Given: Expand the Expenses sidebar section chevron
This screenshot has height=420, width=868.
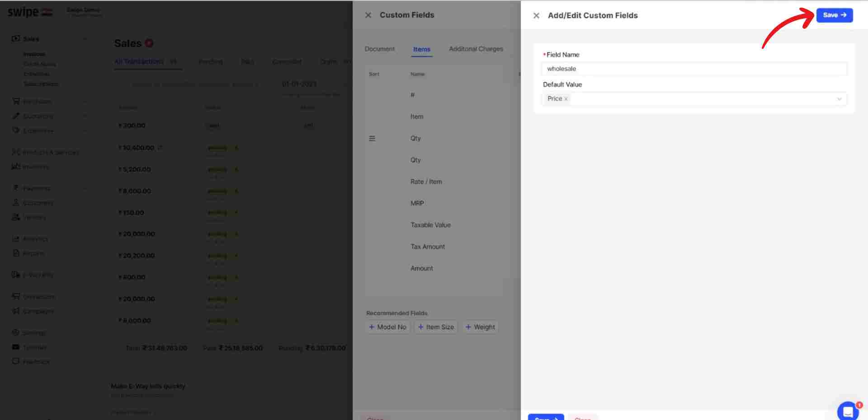Looking at the screenshot, I should point(85,131).
